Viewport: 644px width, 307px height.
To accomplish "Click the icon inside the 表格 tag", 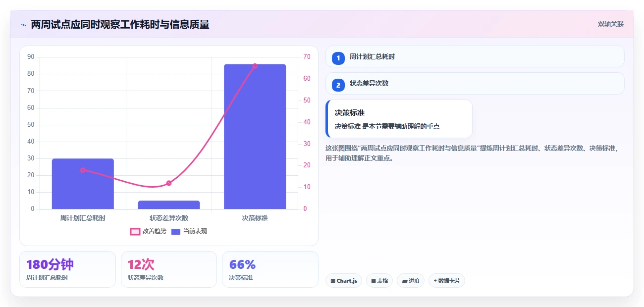I will pyautogui.click(x=374, y=281).
